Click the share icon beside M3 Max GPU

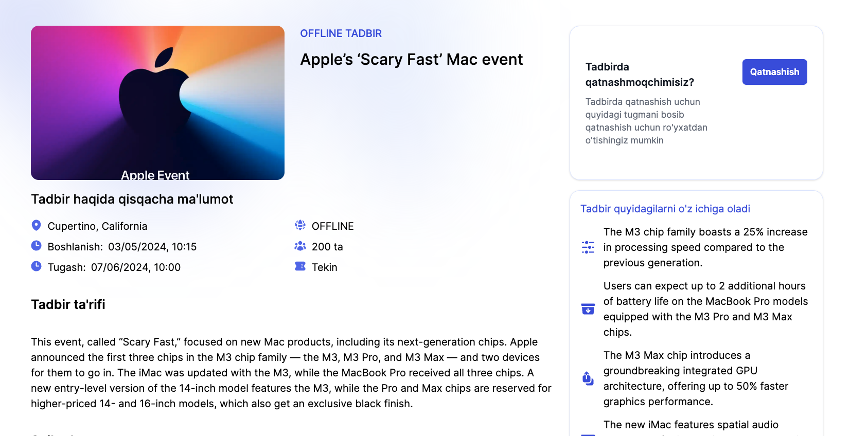(x=588, y=378)
